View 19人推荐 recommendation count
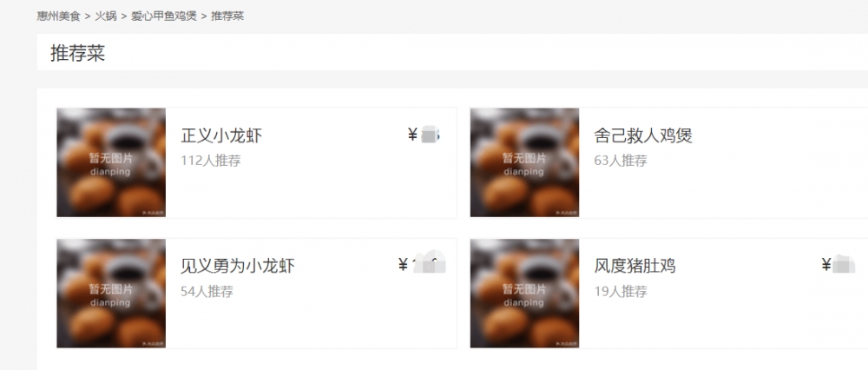The image size is (868, 370). (x=621, y=291)
